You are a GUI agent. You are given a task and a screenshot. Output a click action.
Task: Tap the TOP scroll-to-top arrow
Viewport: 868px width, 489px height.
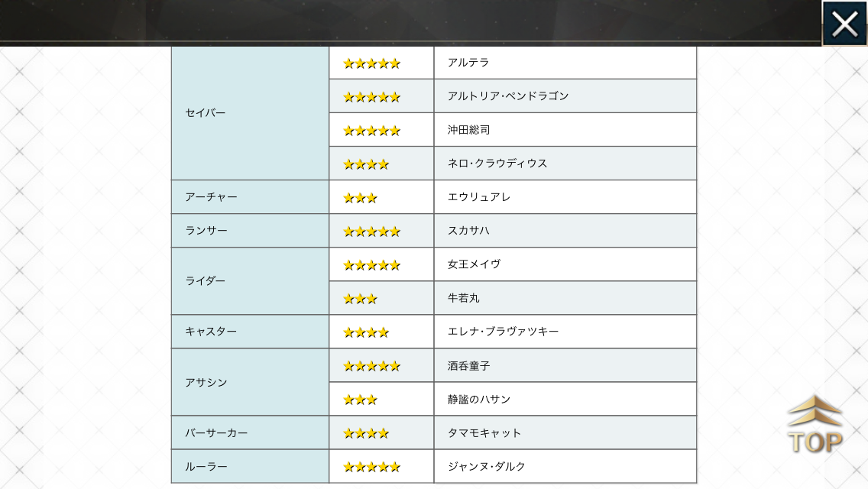(815, 425)
